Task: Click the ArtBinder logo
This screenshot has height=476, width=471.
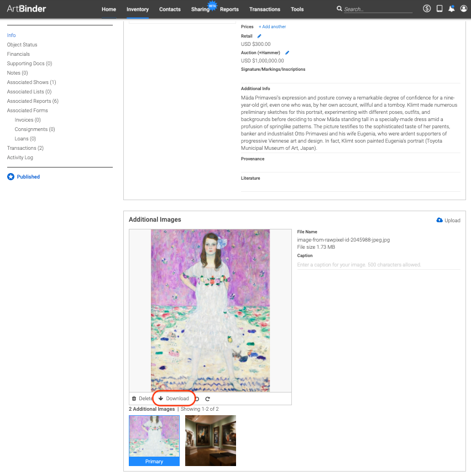Action: click(x=27, y=8)
